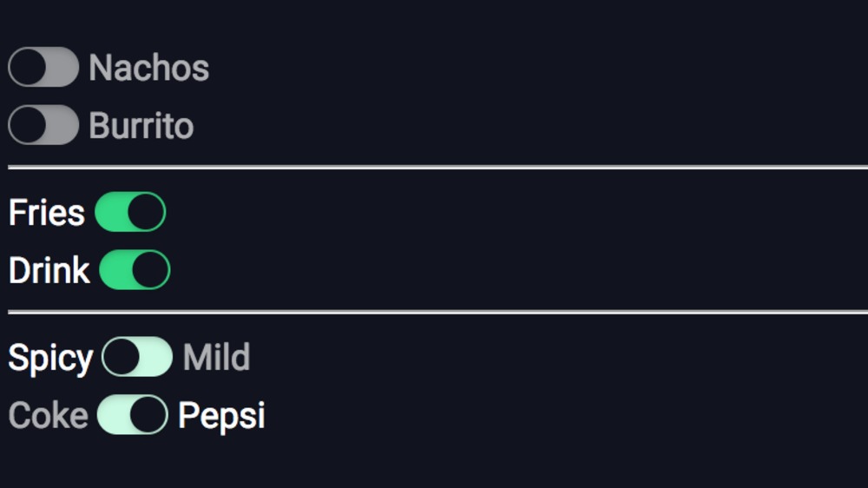Screen dimensions: 868x488
Task: Click the dark knob of the Coke/Pepsi switch
Action: click(x=149, y=415)
